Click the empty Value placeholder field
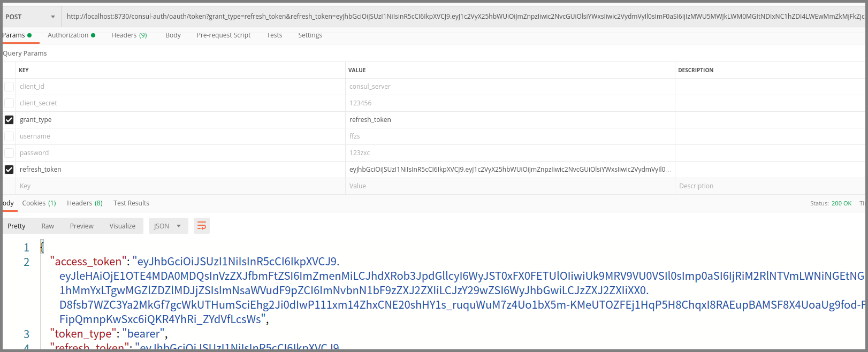This screenshot has height=352, width=868. 511,186
